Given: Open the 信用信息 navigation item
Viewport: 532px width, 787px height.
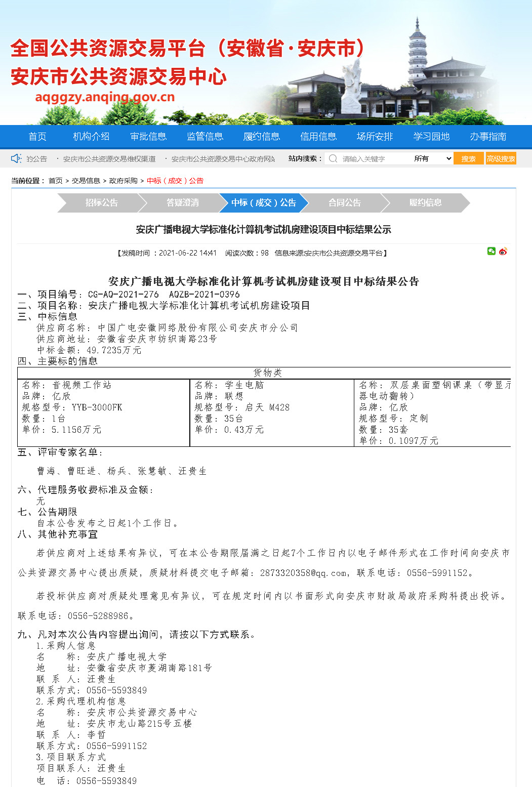Looking at the screenshot, I should pos(318,137).
